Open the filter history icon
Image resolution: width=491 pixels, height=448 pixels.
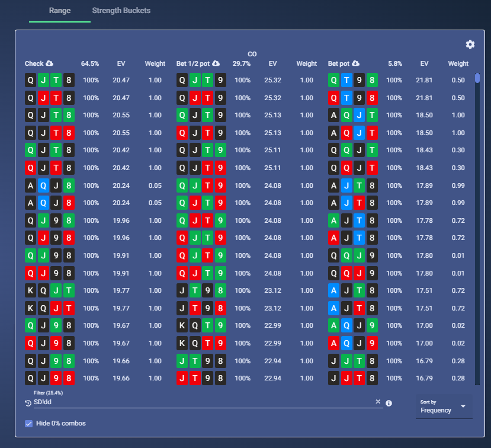tap(28, 403)
